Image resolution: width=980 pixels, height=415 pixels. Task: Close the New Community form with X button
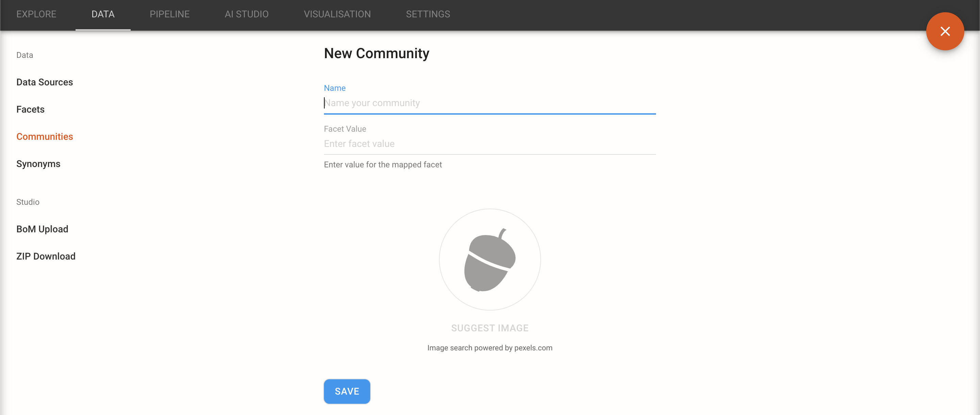pos(945,31)
